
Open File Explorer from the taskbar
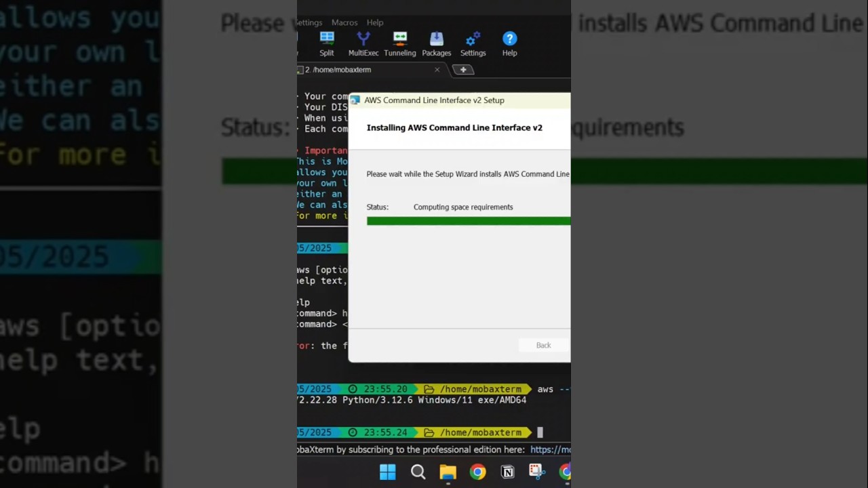point(448,472)
